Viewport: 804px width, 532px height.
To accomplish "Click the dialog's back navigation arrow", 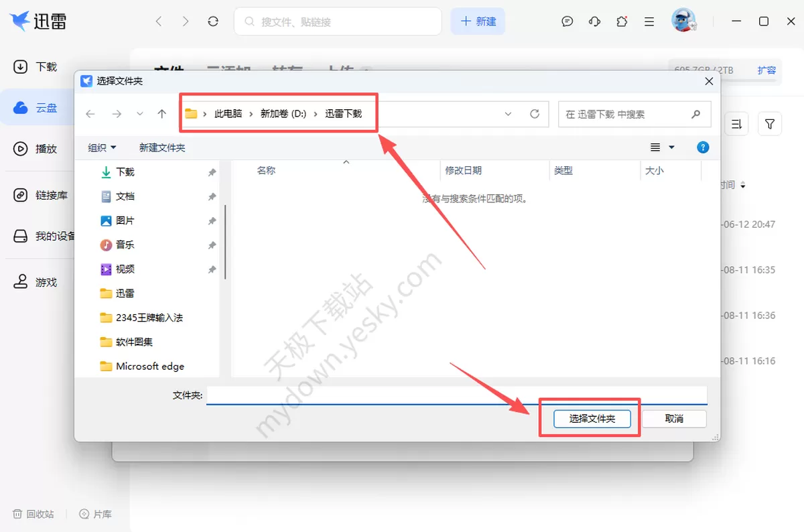I will click(x=90, y=114).
